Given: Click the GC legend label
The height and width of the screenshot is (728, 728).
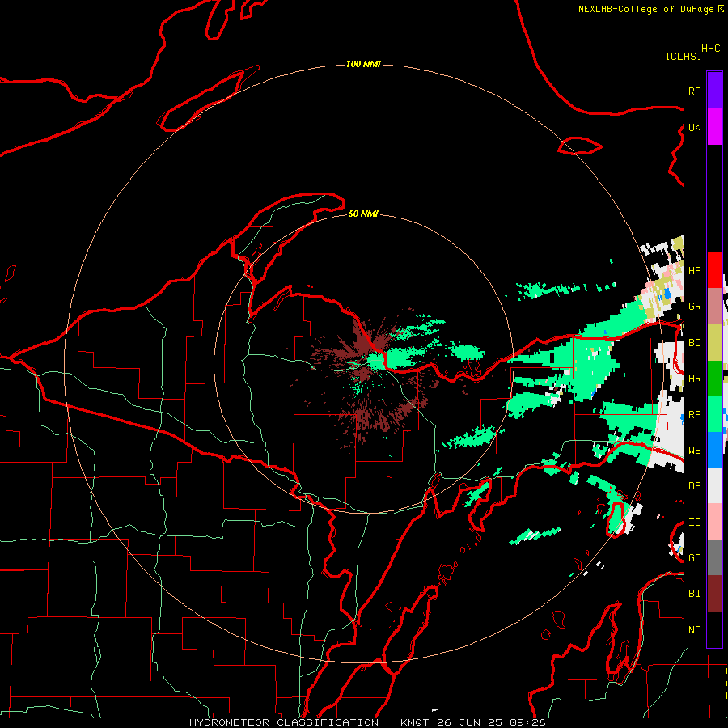Looking at the screenshot, I should coord(694,557).
